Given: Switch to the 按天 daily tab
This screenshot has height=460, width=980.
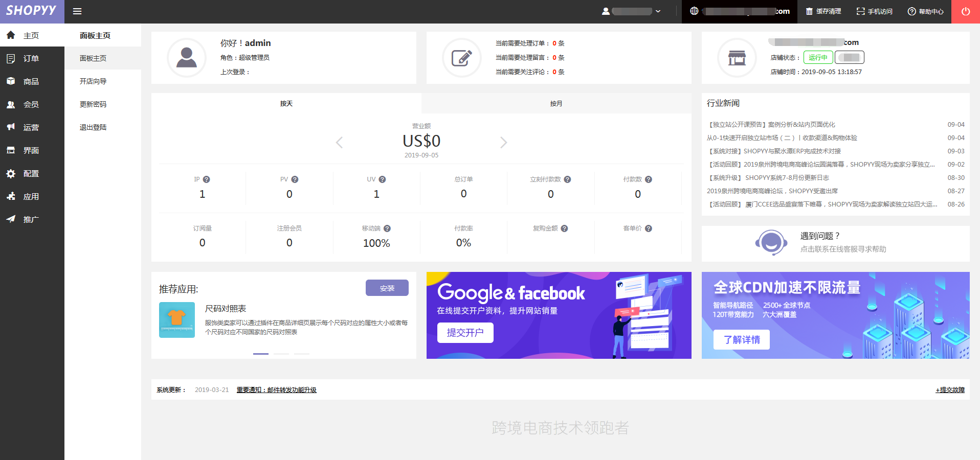Looking at the screenshot, I should tap(286, 103).
